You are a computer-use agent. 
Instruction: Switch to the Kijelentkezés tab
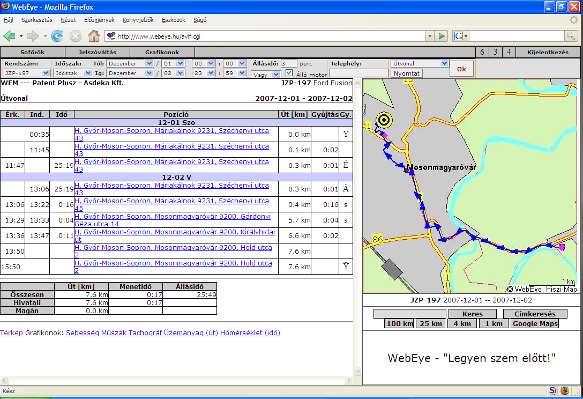point(548,52)
